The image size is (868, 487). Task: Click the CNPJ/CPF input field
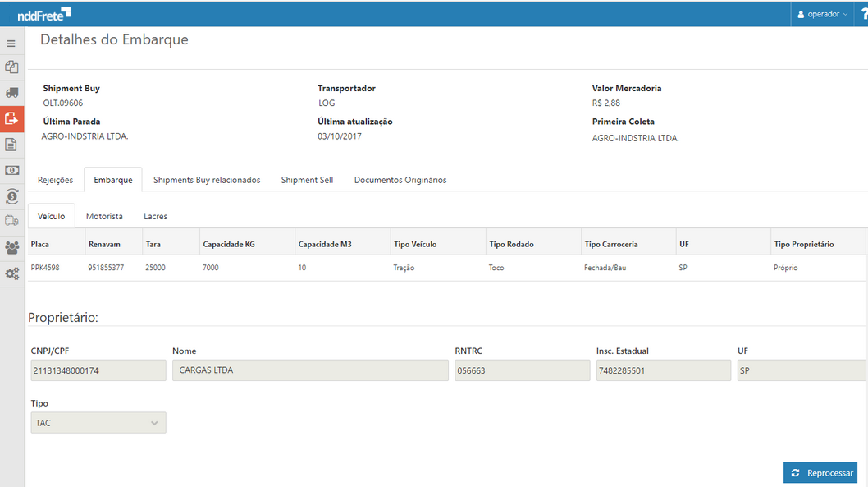tap(98, 370)
